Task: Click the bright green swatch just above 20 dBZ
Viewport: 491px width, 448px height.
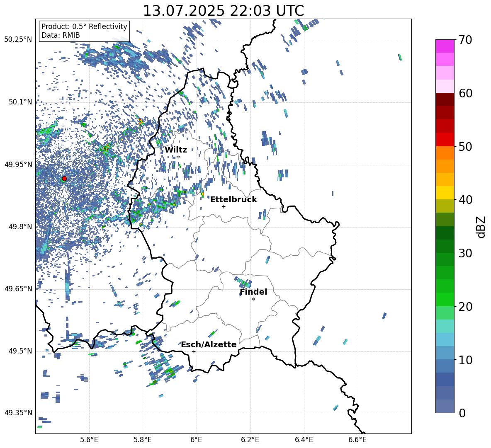Action: tap(445, 299)
